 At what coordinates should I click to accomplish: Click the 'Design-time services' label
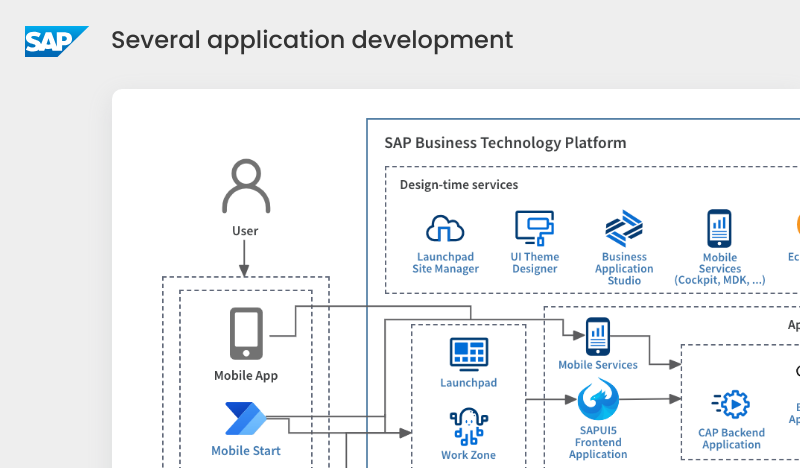coord(458,185)
